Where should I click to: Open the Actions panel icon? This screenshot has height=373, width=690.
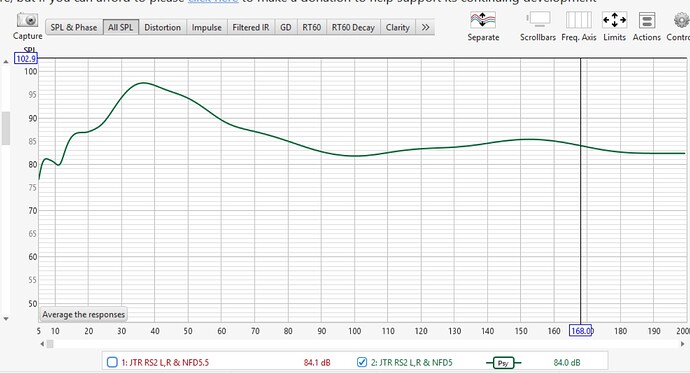[x=646, y=20]
